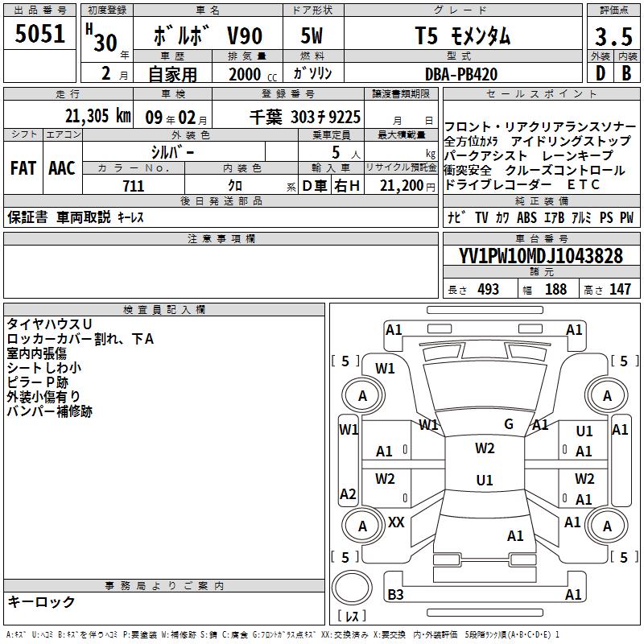Image resolution: width=644 pixels, height=644 pixels.
Task: Click sales point 全方位カメラ
Action: (471, 142)
